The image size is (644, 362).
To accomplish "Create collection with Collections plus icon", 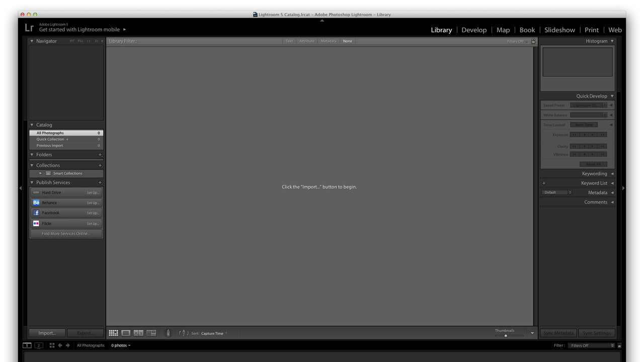I will click(100, 165).
